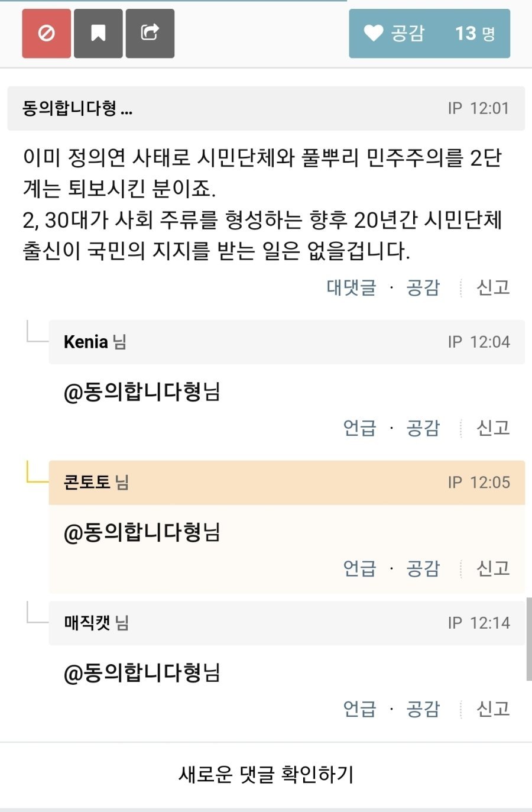Screen dimensions: 532x812
Task: Click 공감 under 매직캣's reply
Action: (423, 709)
